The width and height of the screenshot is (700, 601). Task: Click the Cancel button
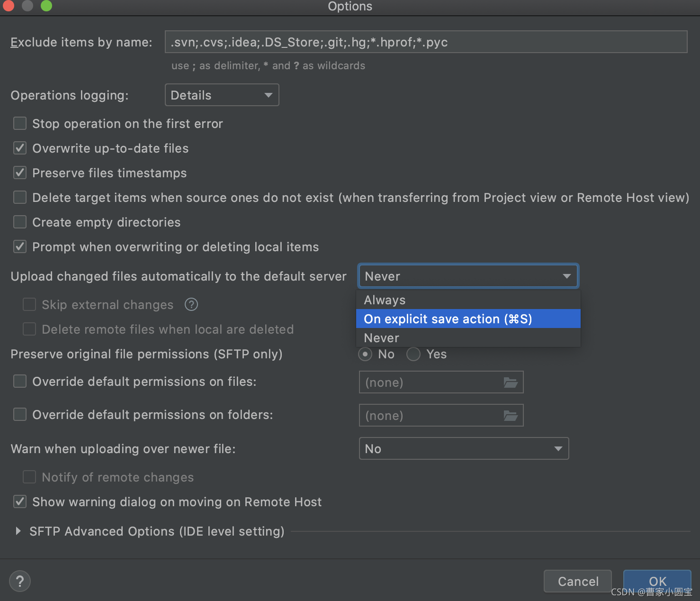tap(578, 581)
